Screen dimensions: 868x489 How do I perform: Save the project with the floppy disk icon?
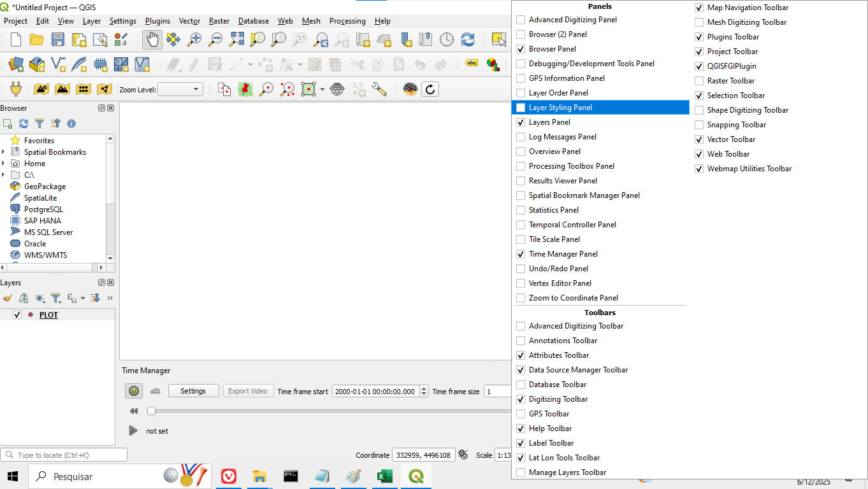point(58,39)
